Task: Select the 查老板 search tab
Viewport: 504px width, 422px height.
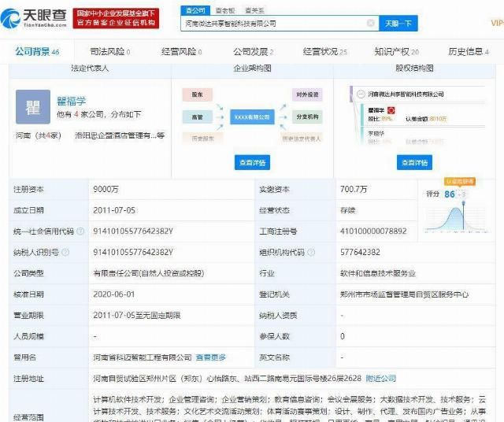Action: click(x=225, y=10)
